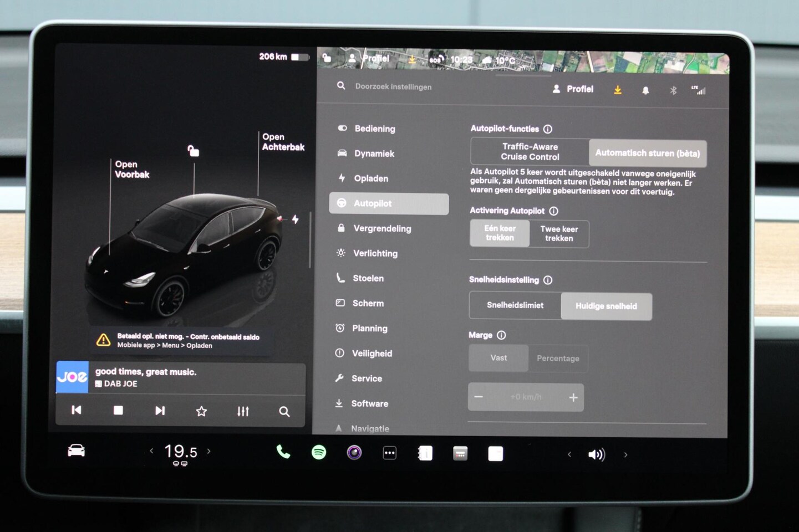Open the Spotify app in dock
This screenshot has width=799, height=532.
pos(319,453)
